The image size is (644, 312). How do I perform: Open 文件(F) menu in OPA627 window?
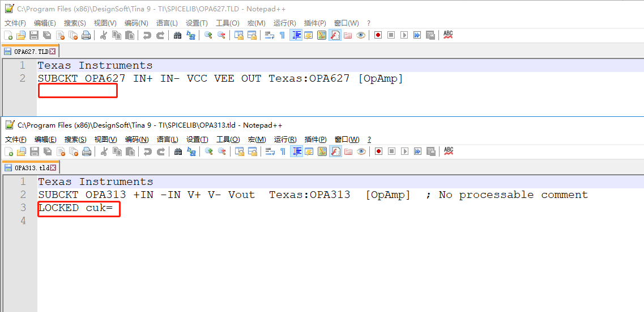tap(15, 23)
